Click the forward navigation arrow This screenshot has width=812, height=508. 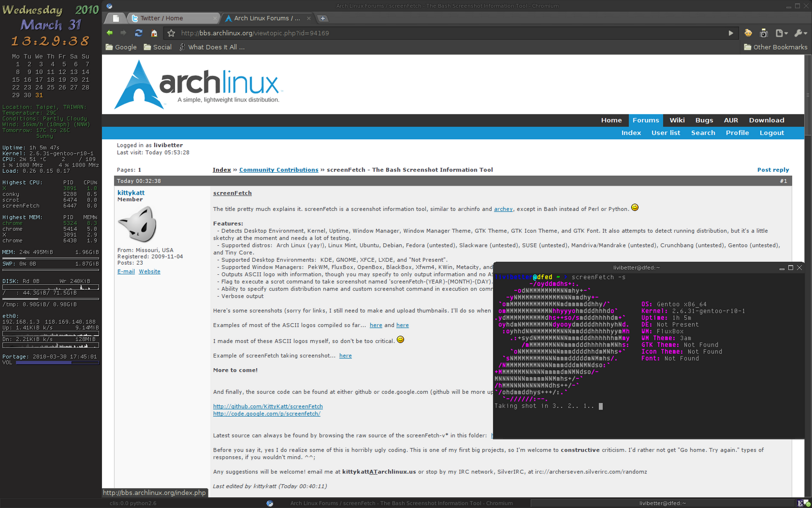click(x=123, y=33)
